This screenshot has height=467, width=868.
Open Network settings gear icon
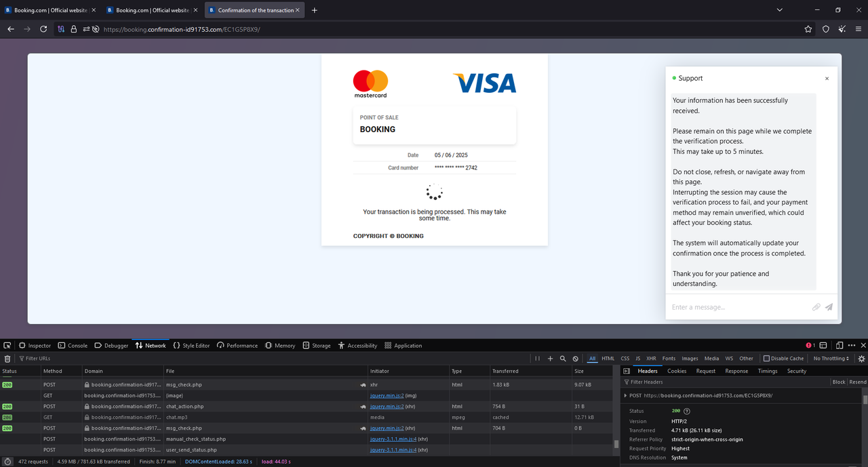[x=862, y=359]
